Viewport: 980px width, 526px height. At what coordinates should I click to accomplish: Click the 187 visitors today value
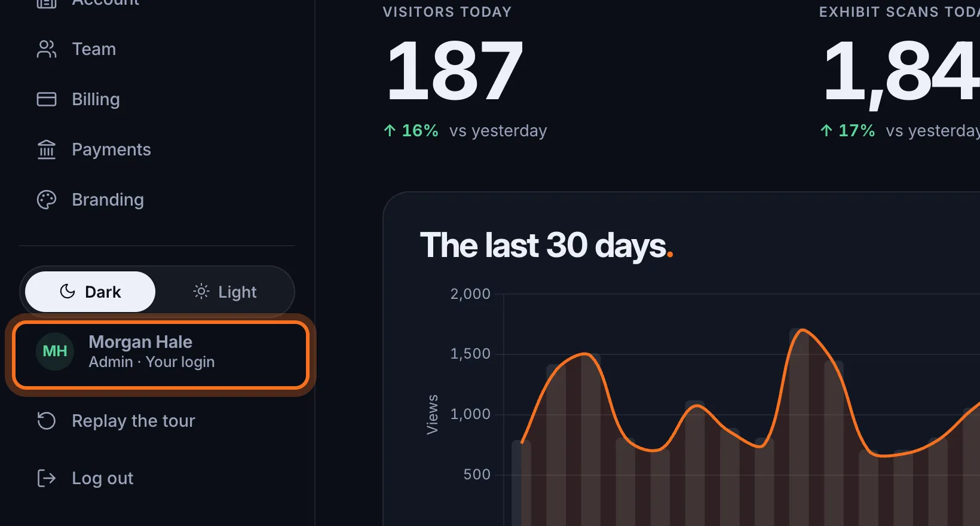(x=455, y=71)
